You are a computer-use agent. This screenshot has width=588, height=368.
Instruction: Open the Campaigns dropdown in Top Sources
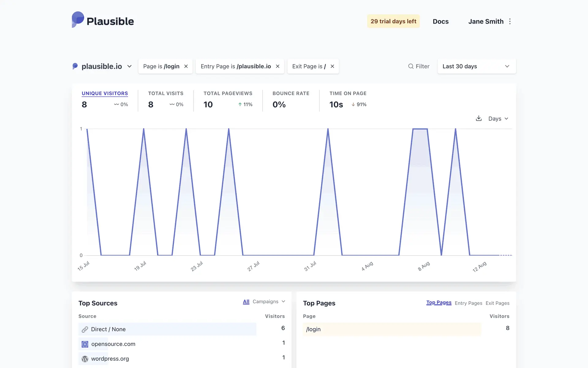269,301
